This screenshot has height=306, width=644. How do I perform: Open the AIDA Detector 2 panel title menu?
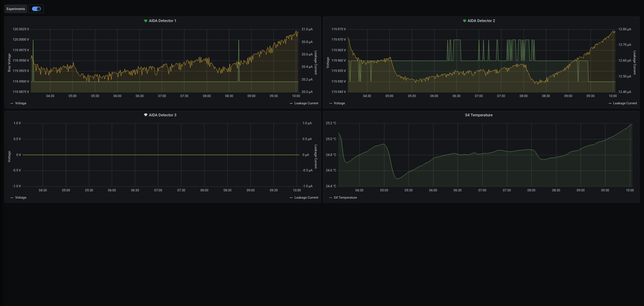coord(481,21)
